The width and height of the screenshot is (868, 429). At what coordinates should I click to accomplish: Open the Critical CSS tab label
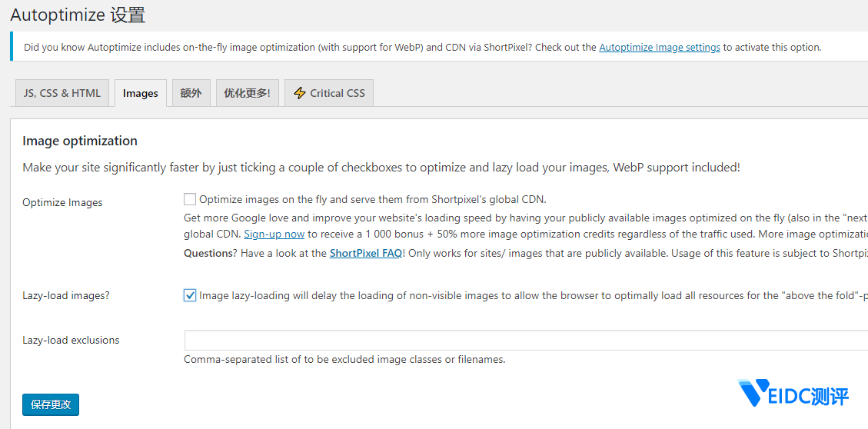click(x=338, y=93)
